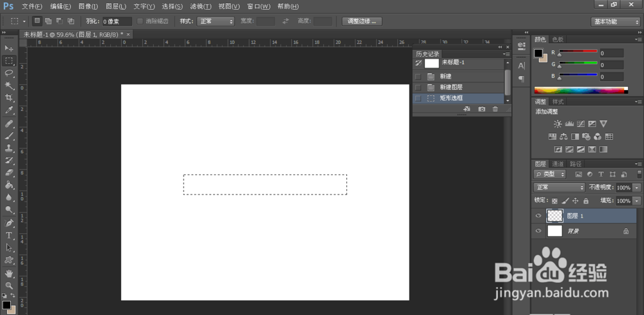This screenshot has height=315, width=644.
Task: Select the Custom Shape tool
Action: (x=8, y=260)
